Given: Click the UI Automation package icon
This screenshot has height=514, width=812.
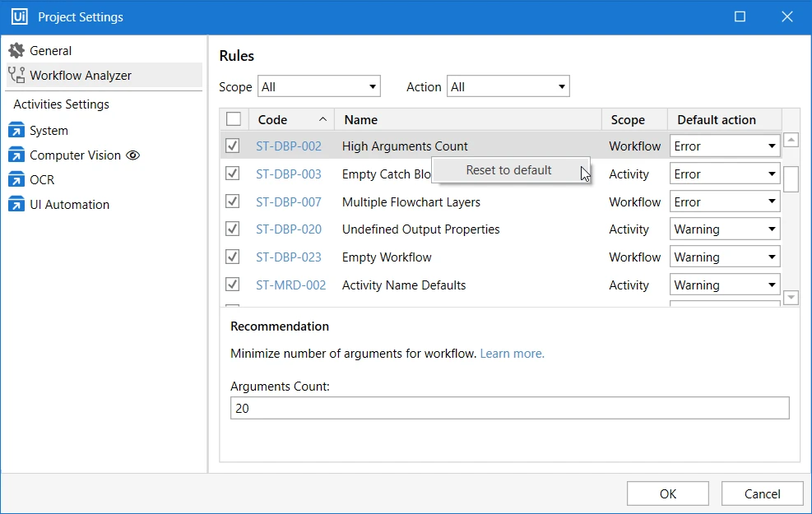Looking at the screenshot, I should click(16, 205).
